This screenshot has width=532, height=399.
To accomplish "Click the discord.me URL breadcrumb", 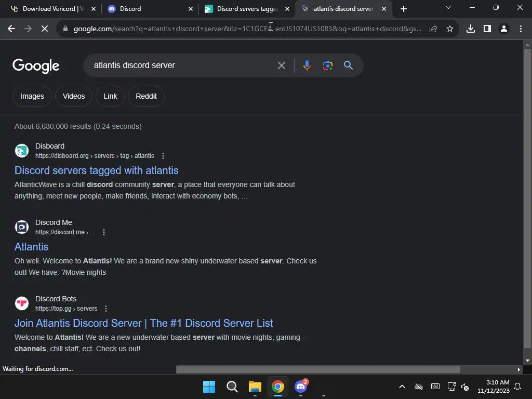I will tap(65, 232).
